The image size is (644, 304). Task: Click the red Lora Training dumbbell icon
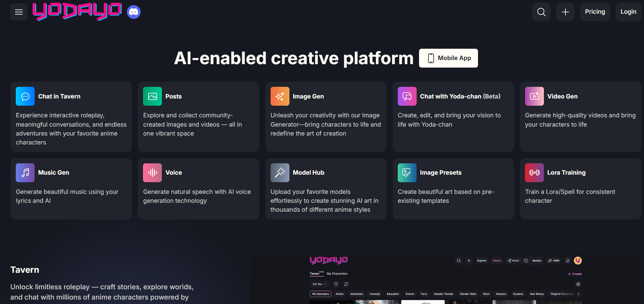[x=534, y=173]
